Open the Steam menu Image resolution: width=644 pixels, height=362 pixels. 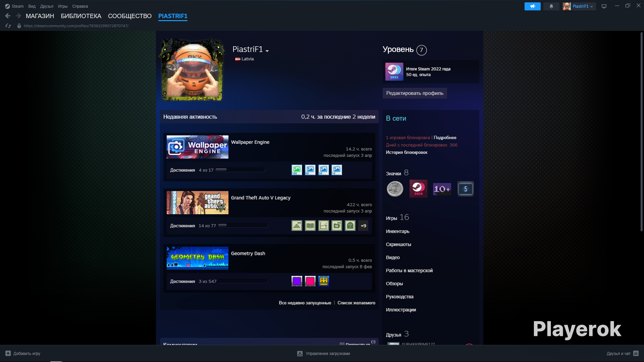(x=17, y=6)
